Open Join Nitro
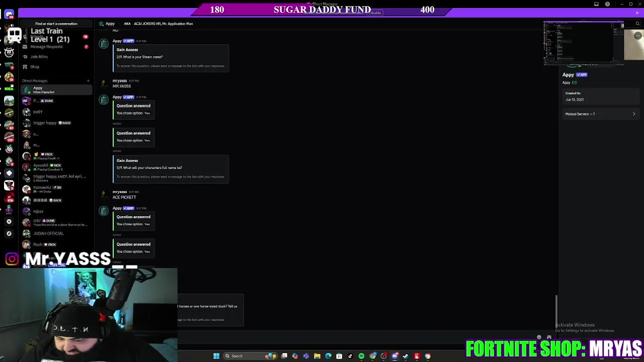 point(55,57)
